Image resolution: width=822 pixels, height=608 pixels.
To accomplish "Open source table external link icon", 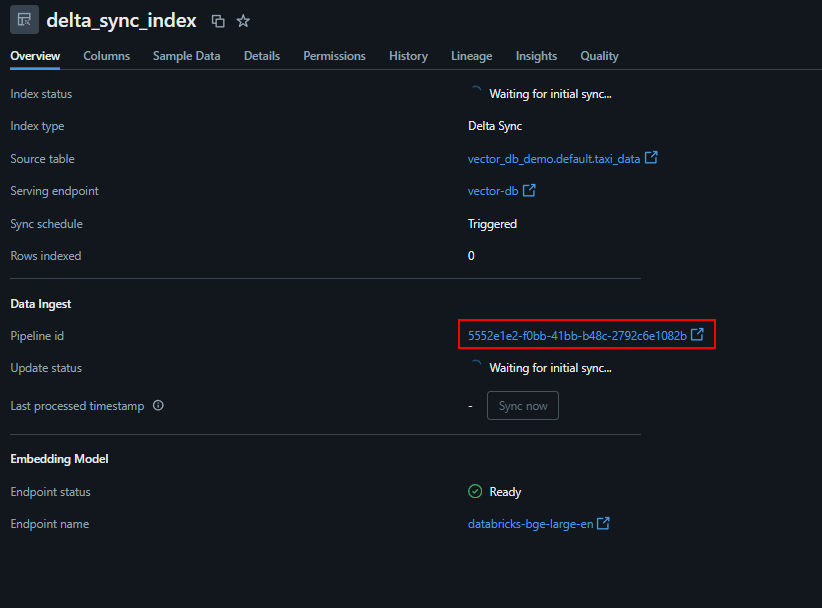I will coord(651,158).
